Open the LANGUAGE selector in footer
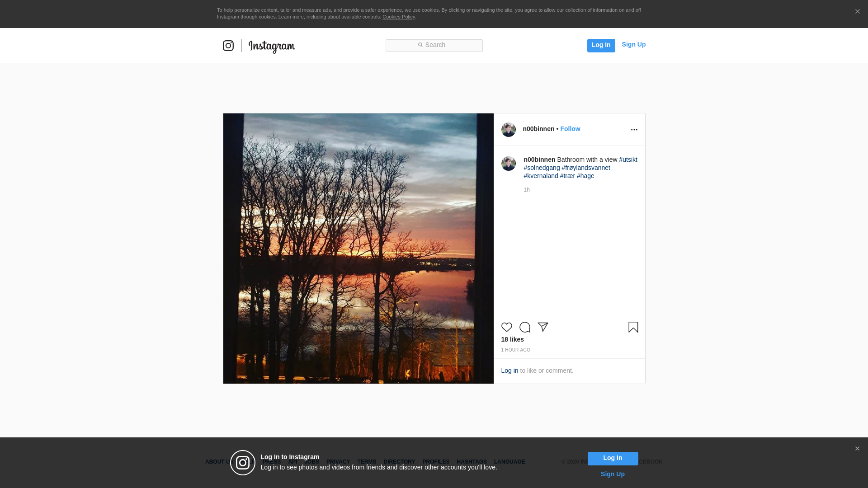The image size is (868, 488). [509, 462]
